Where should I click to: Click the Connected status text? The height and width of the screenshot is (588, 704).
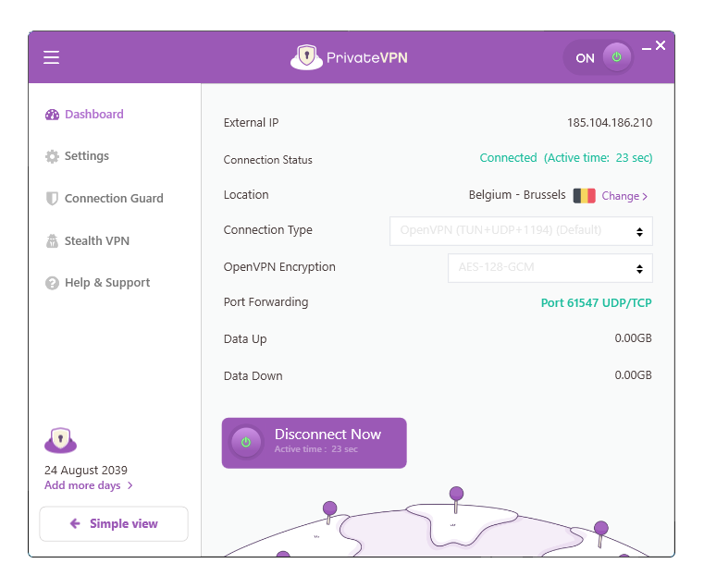(508, 158)
